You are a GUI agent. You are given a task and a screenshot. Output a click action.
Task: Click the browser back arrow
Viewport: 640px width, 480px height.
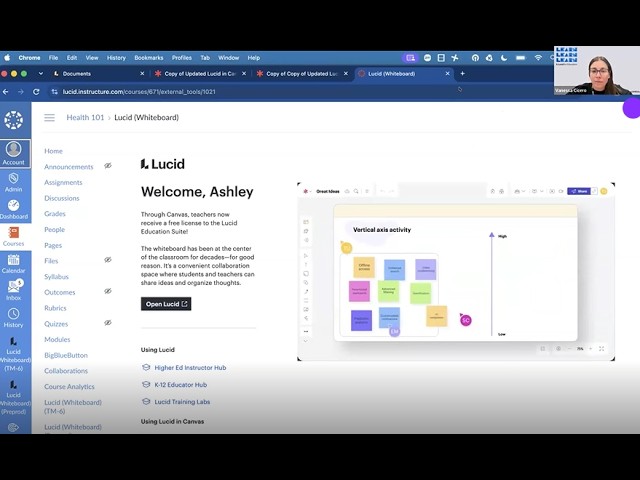click(x=6, y=92)
